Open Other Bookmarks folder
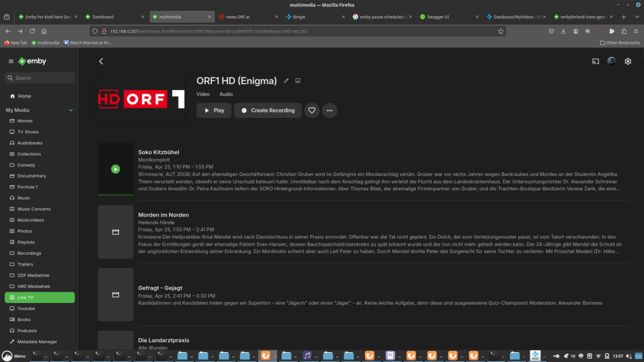This screenshot has width=644, height=362. (x=620, y=42)
